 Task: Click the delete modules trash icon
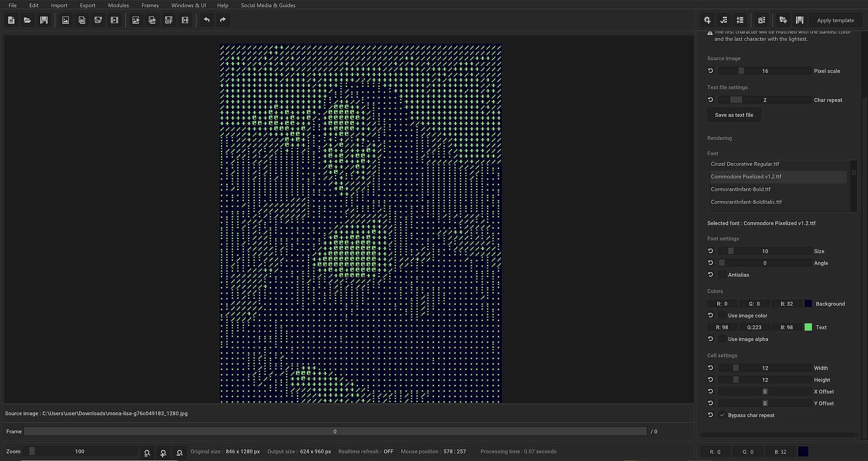(762, 20)
